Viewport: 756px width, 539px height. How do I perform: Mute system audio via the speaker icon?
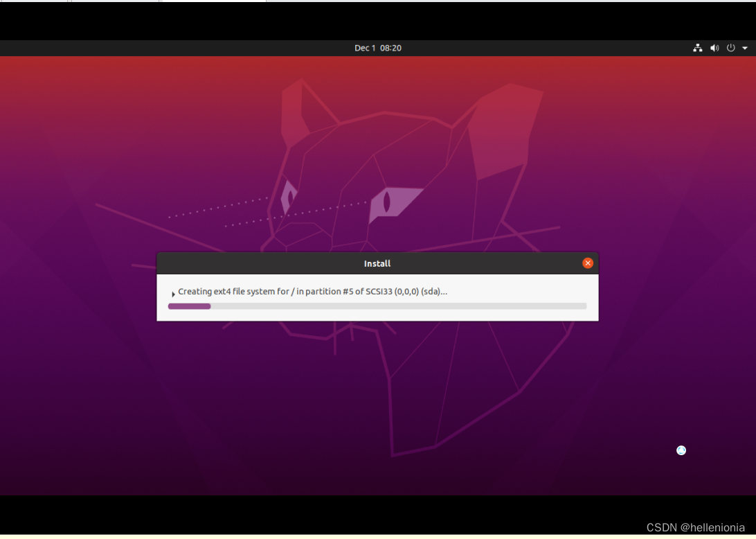click(x=714, y=48)
